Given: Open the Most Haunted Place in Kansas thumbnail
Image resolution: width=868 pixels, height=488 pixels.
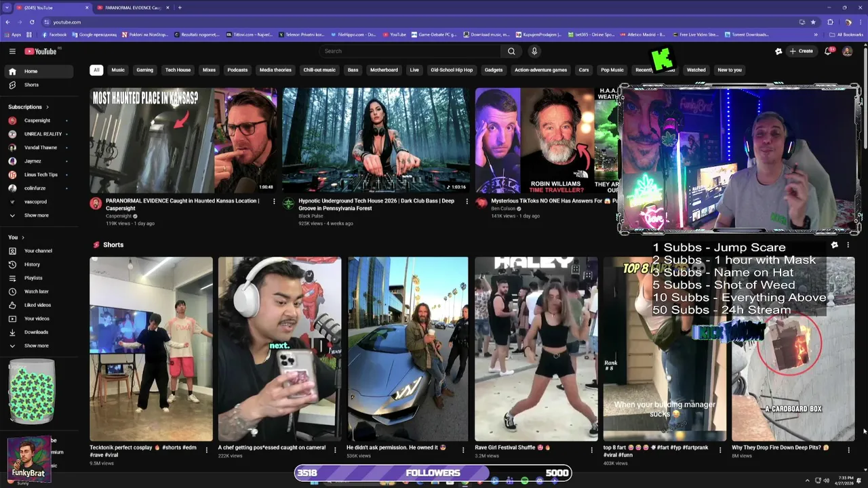Looking at the screenshot, I should click(183, 140).
